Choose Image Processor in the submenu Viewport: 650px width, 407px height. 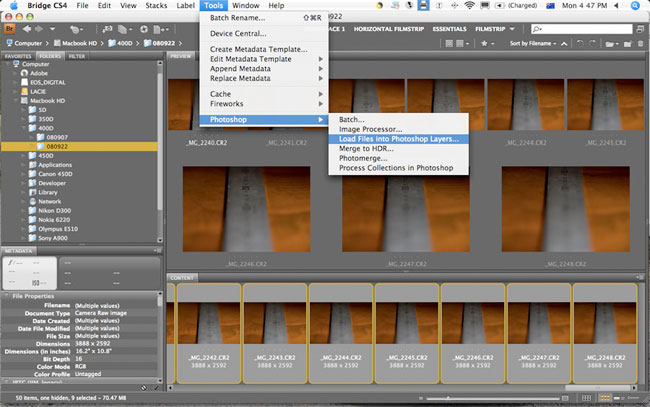point(398,129)
